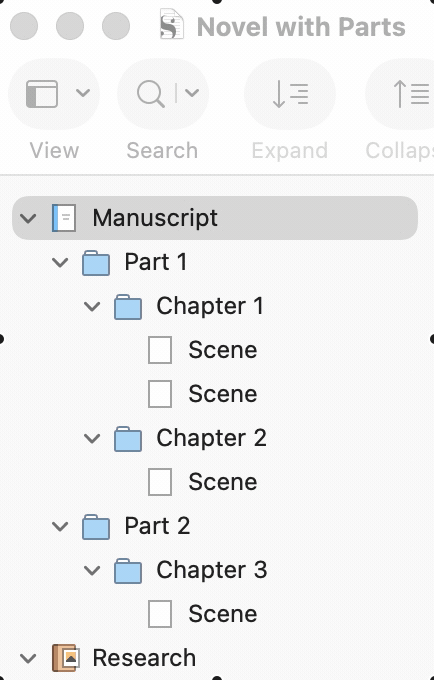Click the Search magnifier icon
The image size is (434, 680).
pyautogui.click(x=150, y=94)
